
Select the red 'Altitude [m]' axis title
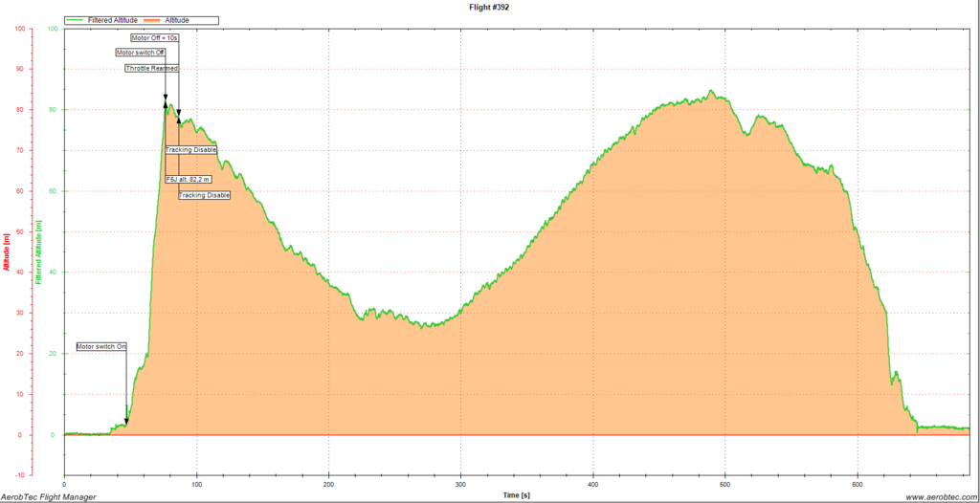[x=7, y=251]
